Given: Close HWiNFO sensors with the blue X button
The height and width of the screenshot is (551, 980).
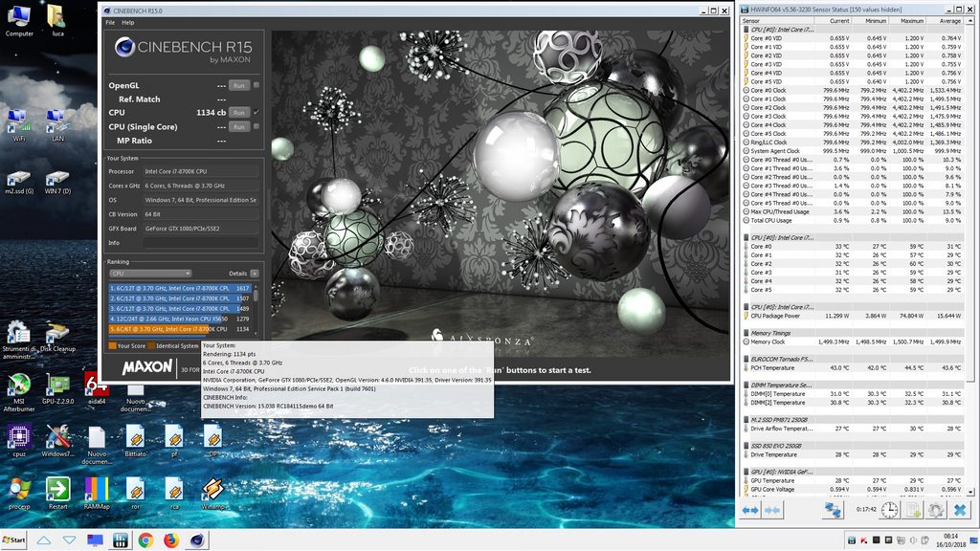Looking at the screenshot, I should tap(960, 511).
